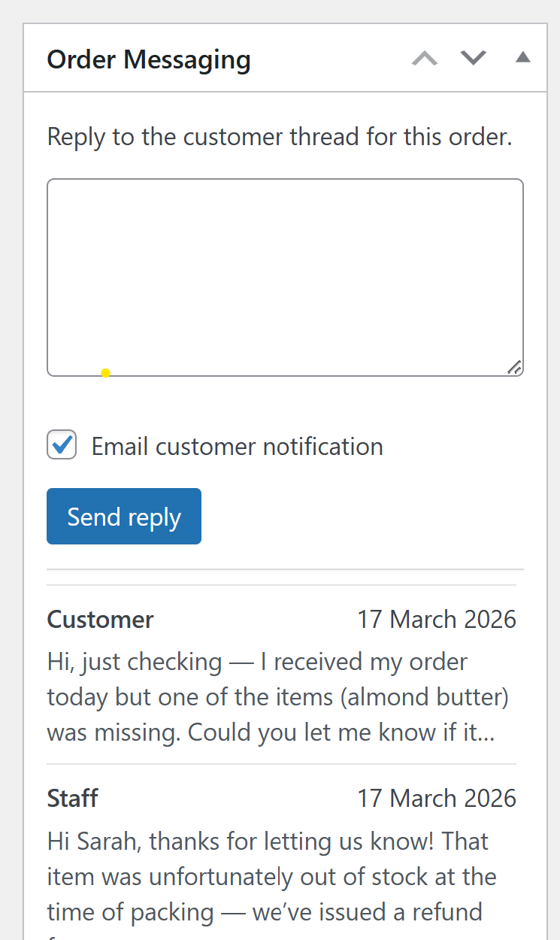Viewport: 560px width, 940px height.
Task: Open the staff reply starting "Hi Sarah"
Action: click(268, 841)
